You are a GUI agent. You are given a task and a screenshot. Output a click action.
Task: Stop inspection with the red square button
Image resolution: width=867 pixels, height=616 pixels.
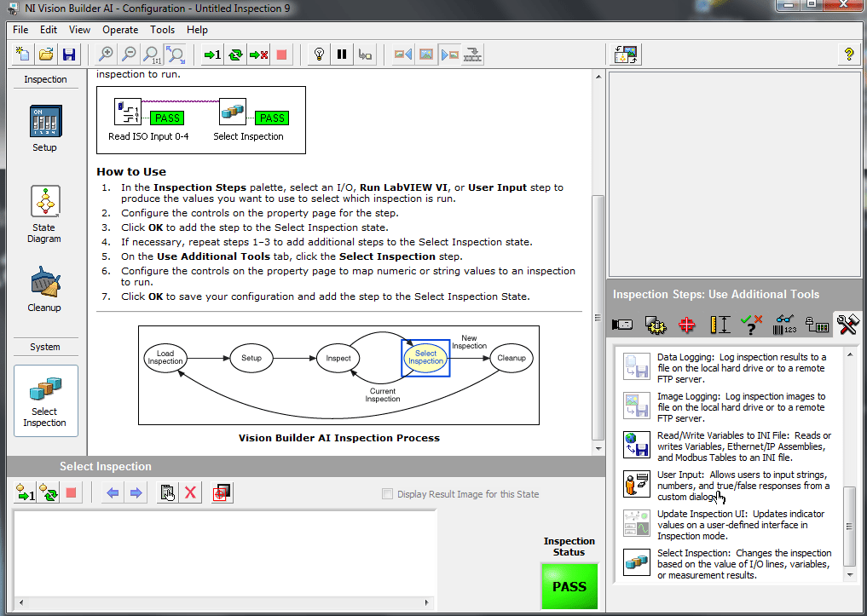pyautogui.click(x=281, y=54)
